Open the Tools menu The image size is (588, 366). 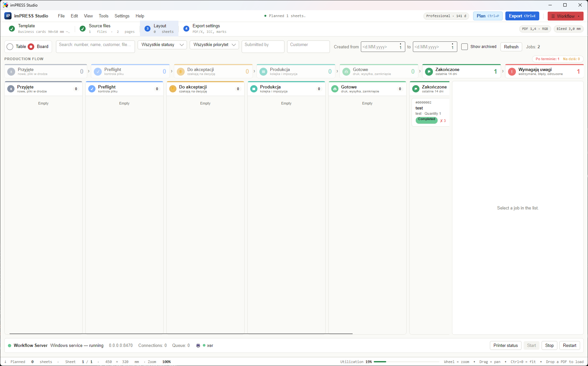coord(103,16)
